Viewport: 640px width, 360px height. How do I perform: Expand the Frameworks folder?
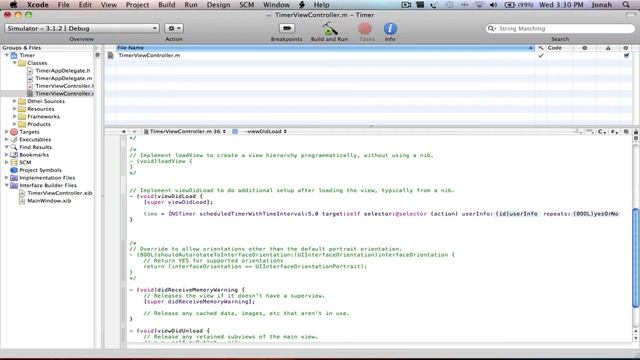[15, 116]
